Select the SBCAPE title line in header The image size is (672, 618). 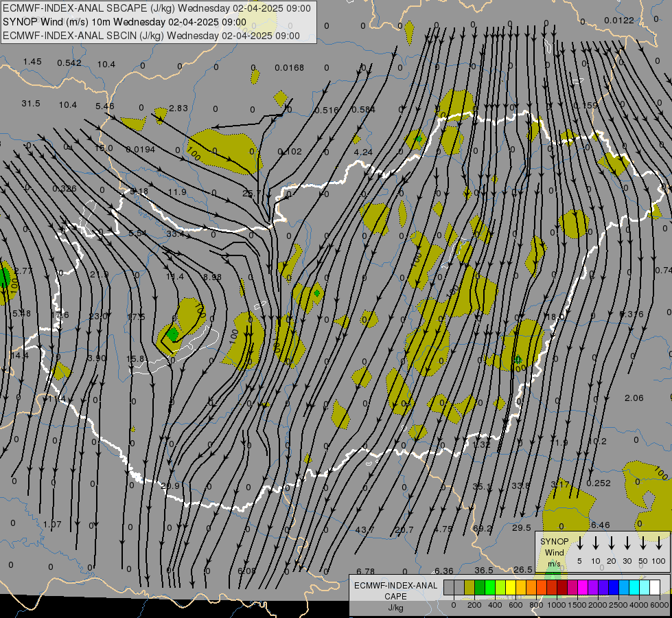(157, 8)
